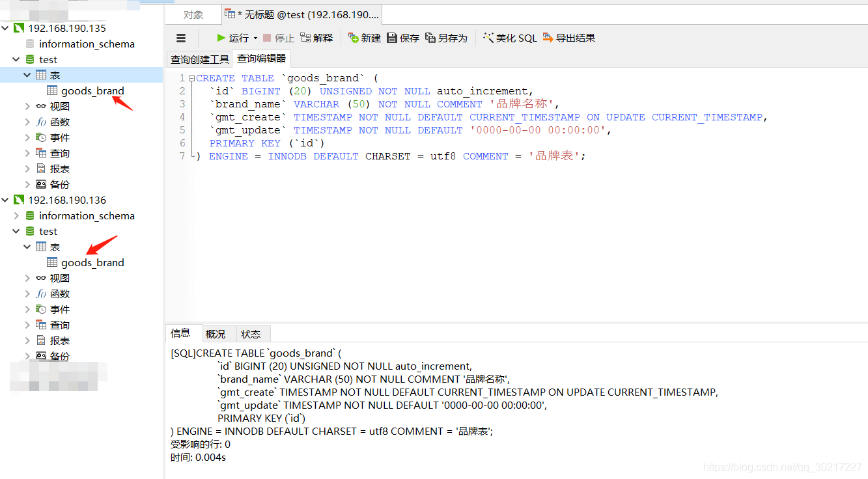Expand 函数 under the 192.168.190.135 connection
This screenshot has height=479, width=868.
[x=27, y=122]
